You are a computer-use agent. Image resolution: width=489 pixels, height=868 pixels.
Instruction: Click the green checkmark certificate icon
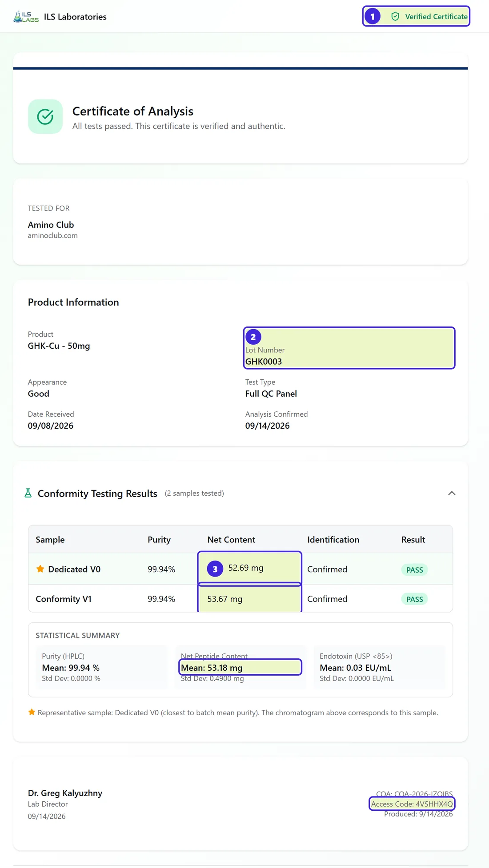tap(45, 116)
